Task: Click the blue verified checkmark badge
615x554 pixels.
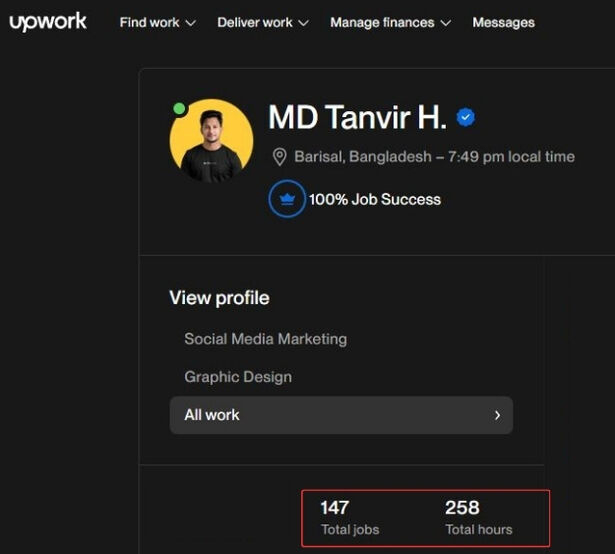Action: (x=466, y=118)
